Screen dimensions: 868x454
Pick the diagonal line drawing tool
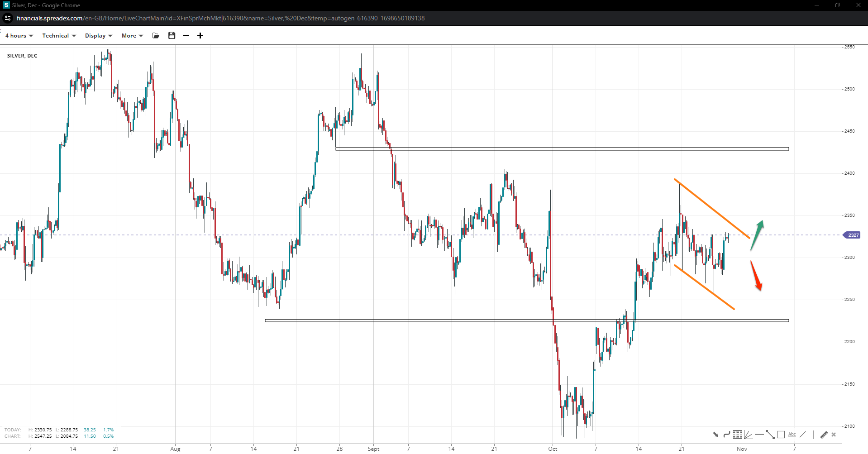coord(802,435)
